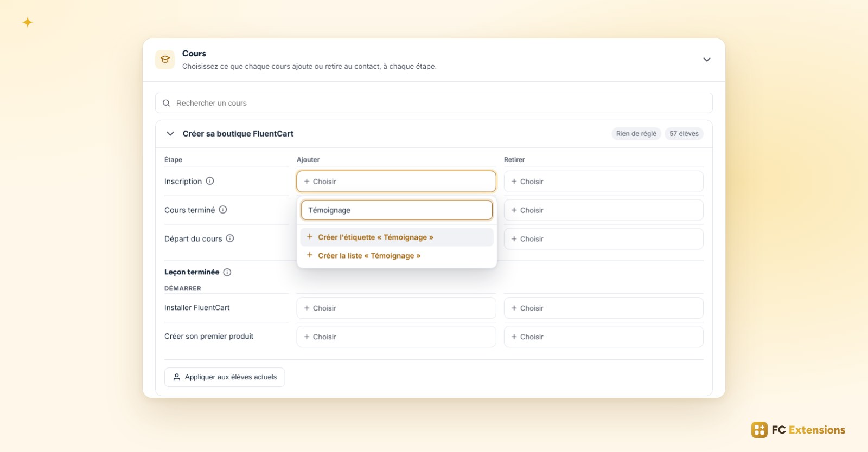Click the Créer son premier produit label
868x452 pixels.
pos(209,336)
